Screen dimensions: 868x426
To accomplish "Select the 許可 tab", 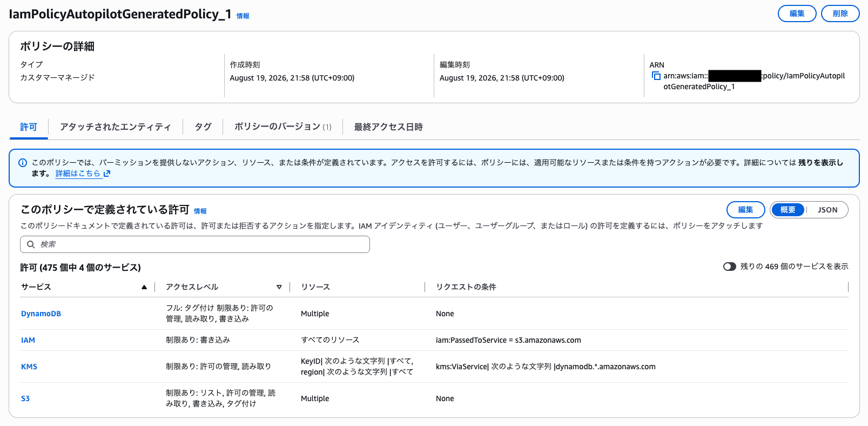I will [29, 127].
